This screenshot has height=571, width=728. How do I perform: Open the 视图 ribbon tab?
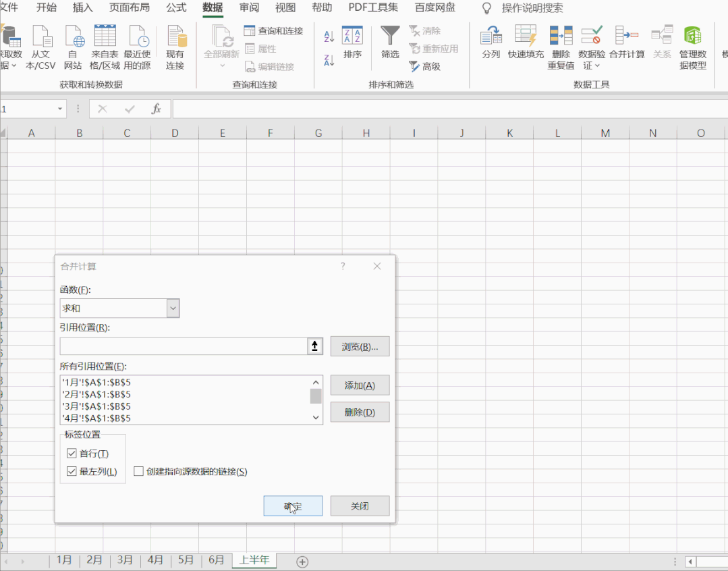click(x=285, y=7)
